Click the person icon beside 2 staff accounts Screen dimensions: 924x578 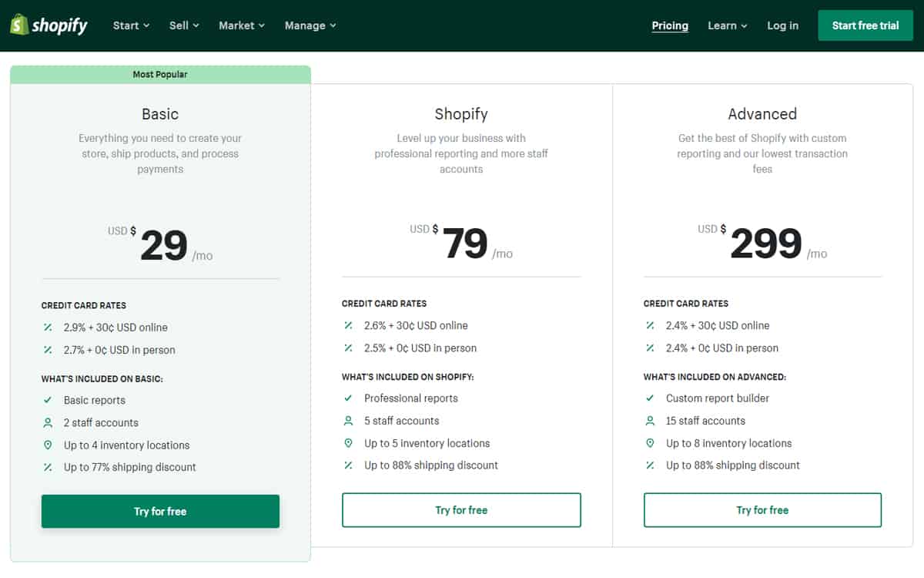48,422
